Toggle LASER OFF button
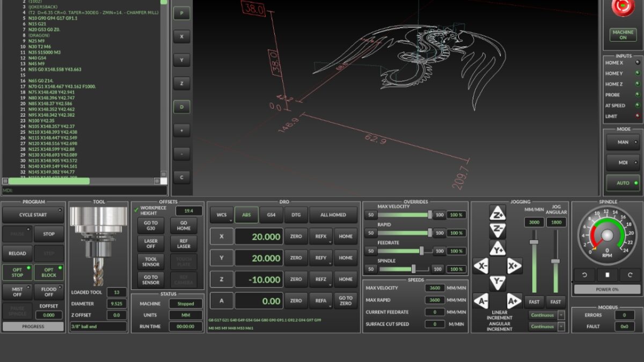644x362 pixels. point(151,244)
